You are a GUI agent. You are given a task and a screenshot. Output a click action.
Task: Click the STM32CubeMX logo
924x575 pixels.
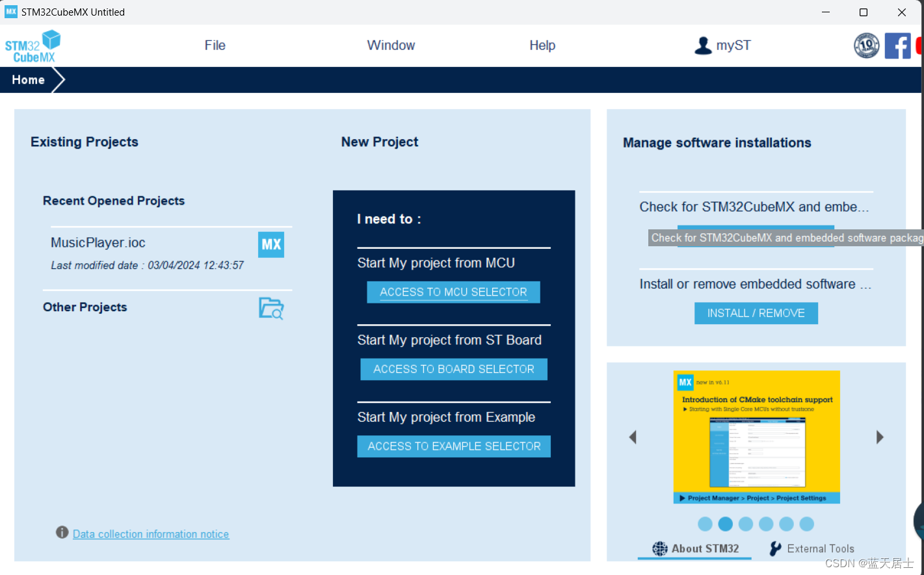33,46
